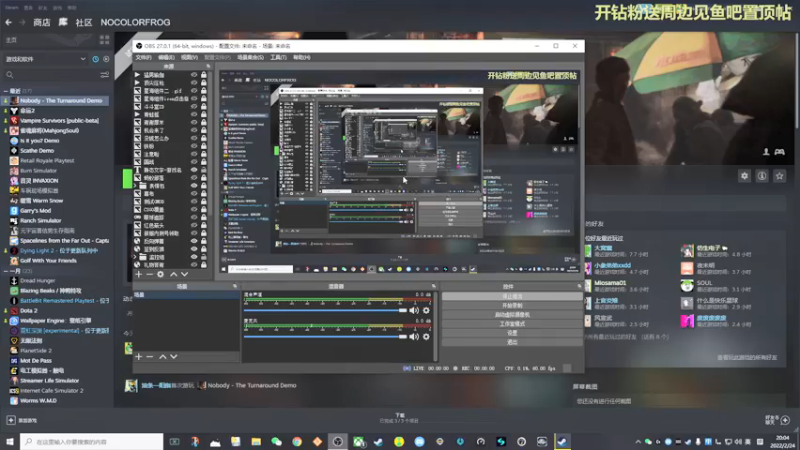800x450 pixels.
Task: Toggle eye icon for 表情包 group
Action: (194, 186)
